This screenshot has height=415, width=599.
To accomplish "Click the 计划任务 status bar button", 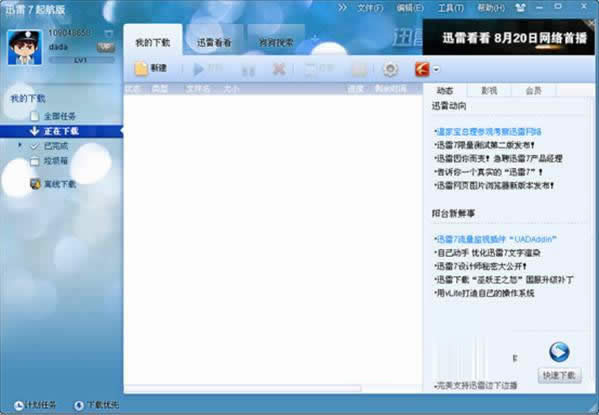I will tap(35, 405).
